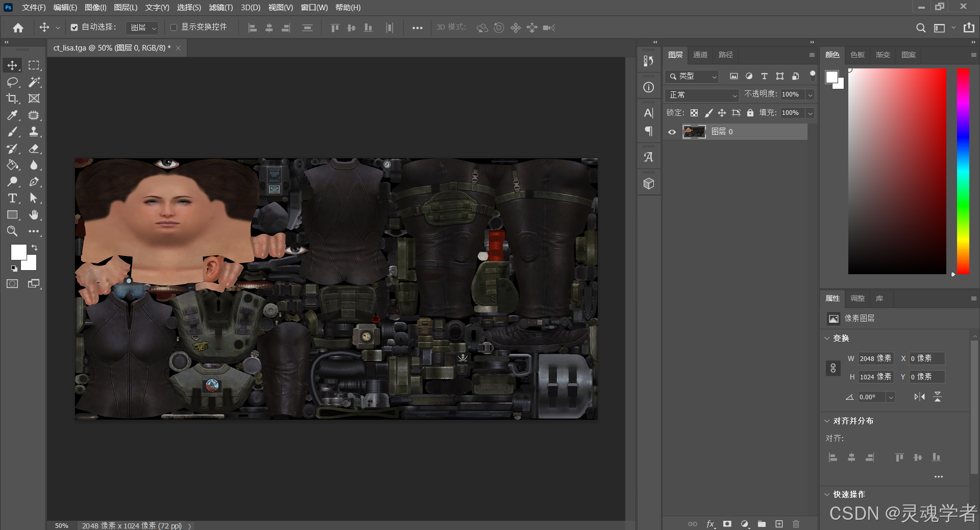Collapse the 对齐并分布 section

point(827,421)
